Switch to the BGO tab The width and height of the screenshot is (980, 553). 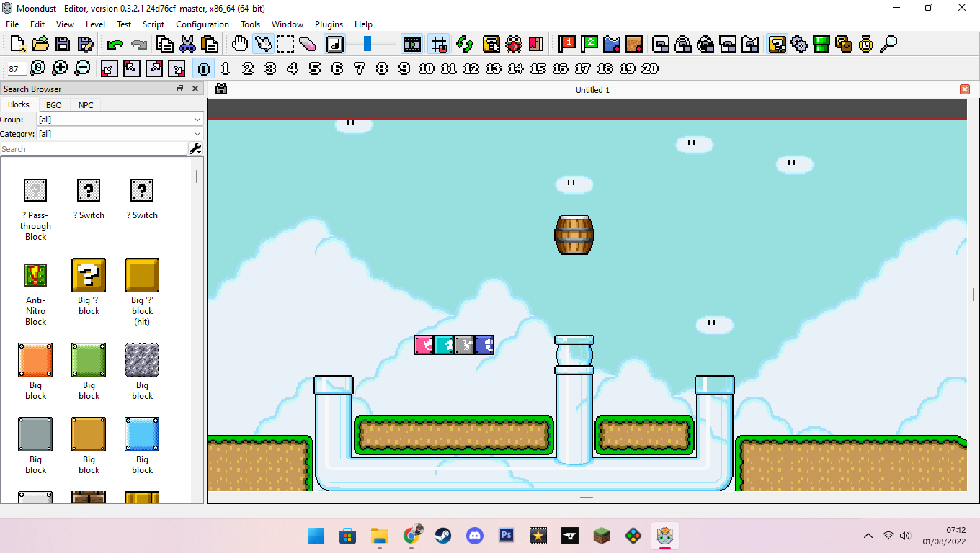click(54, 105)
